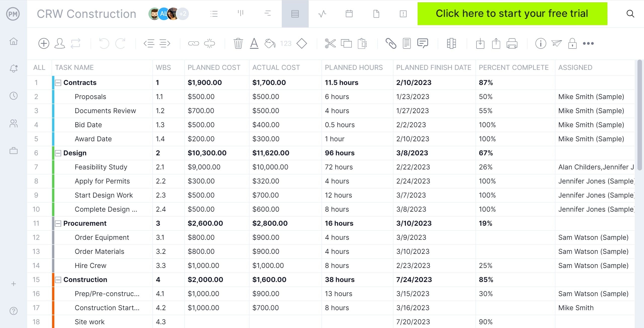Screen dimensions: 644x328
Task: Expand the Contracts phase row
Action: click(58, 82)
